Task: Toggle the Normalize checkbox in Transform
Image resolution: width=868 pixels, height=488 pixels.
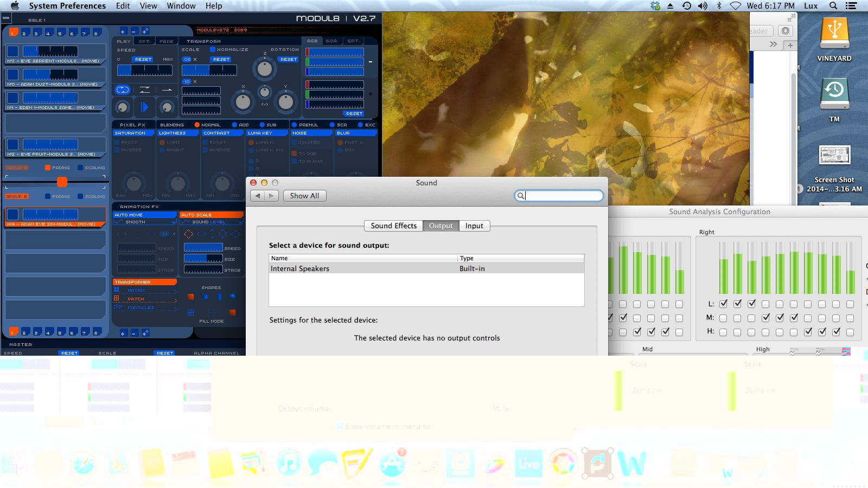Action: [213, 49]
